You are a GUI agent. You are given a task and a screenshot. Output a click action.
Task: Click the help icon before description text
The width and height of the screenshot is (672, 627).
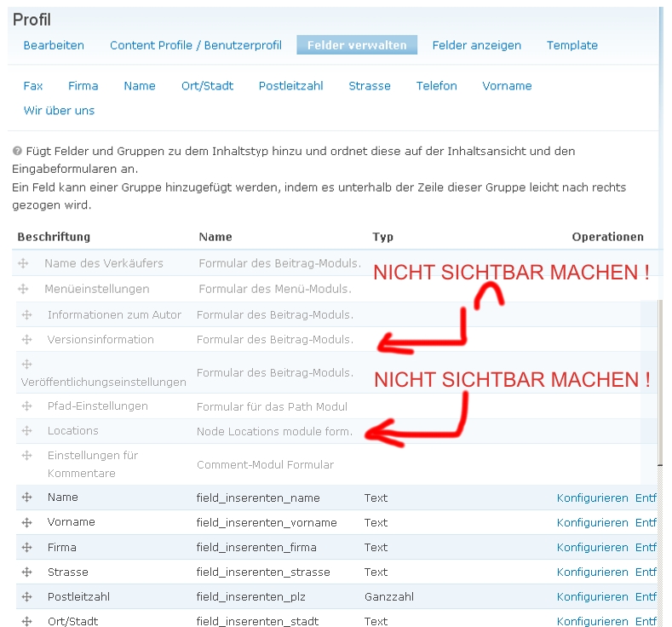(17, 151)
